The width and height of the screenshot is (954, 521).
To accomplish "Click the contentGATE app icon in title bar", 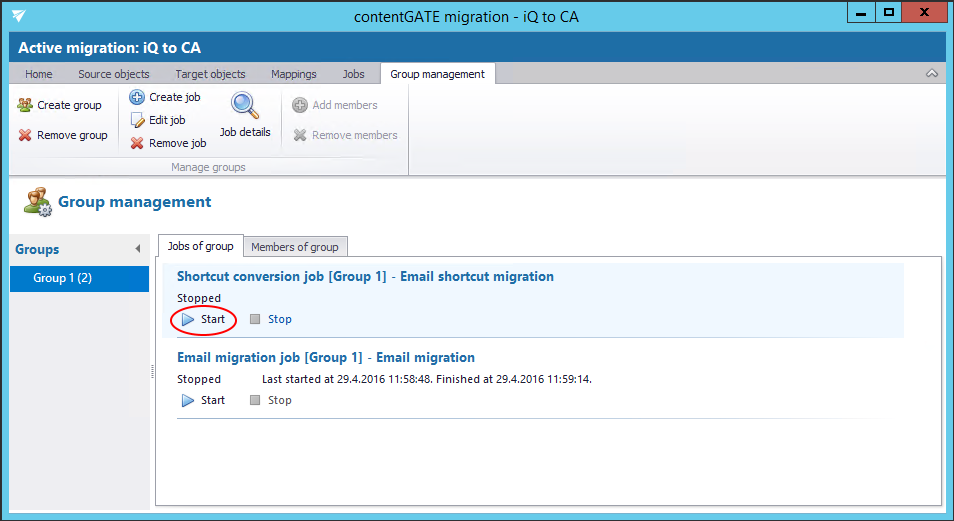I will pos(19,15).
